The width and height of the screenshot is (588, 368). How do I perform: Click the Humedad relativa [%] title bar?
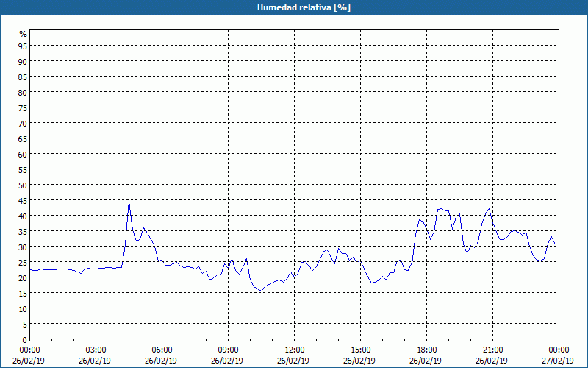point(294,7)
